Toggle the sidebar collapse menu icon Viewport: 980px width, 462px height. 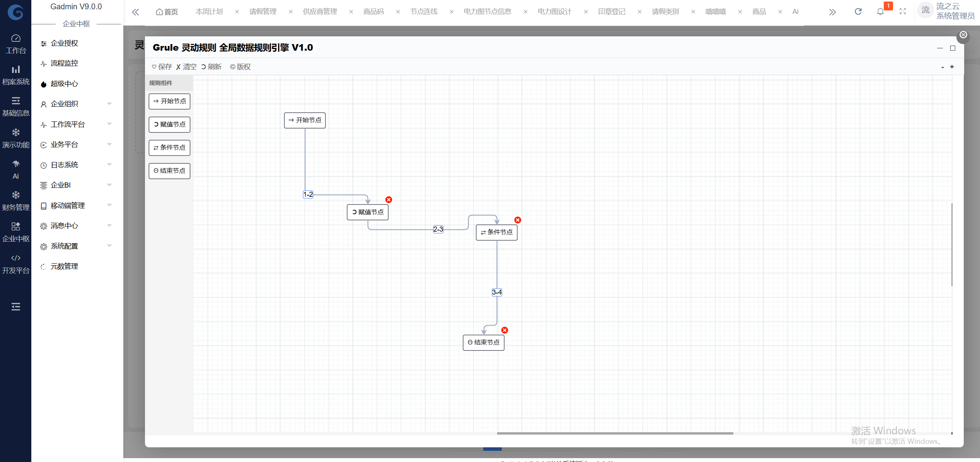(15, 307)
